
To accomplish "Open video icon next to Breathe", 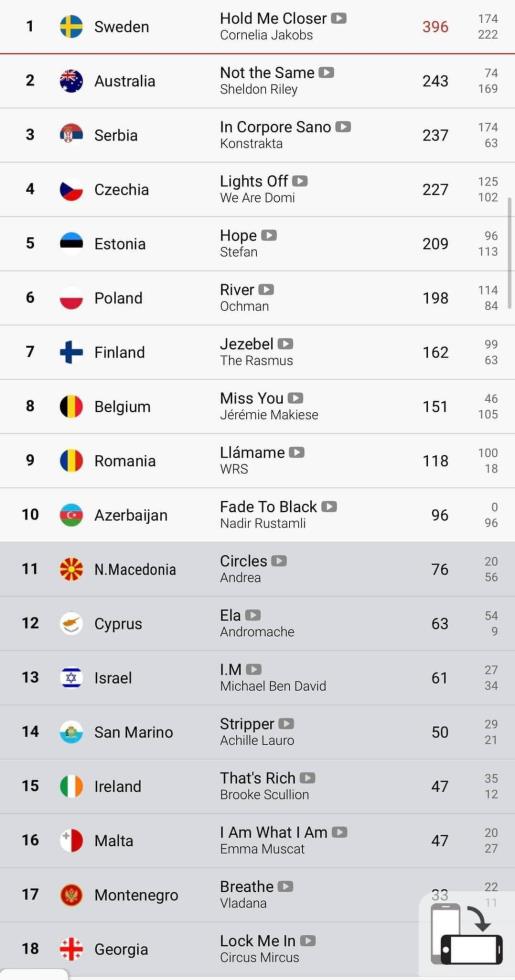I will [286, 886].
